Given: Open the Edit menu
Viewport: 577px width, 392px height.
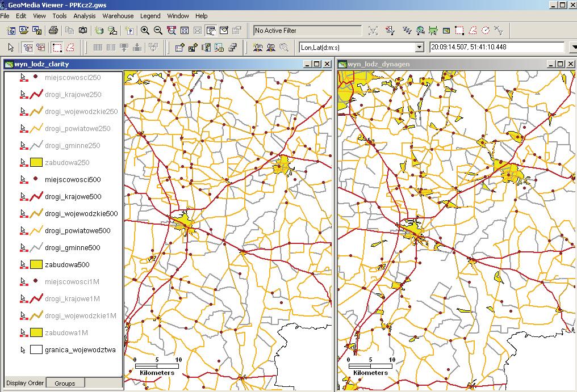Looking at the screenshot, I should (21, 16).
